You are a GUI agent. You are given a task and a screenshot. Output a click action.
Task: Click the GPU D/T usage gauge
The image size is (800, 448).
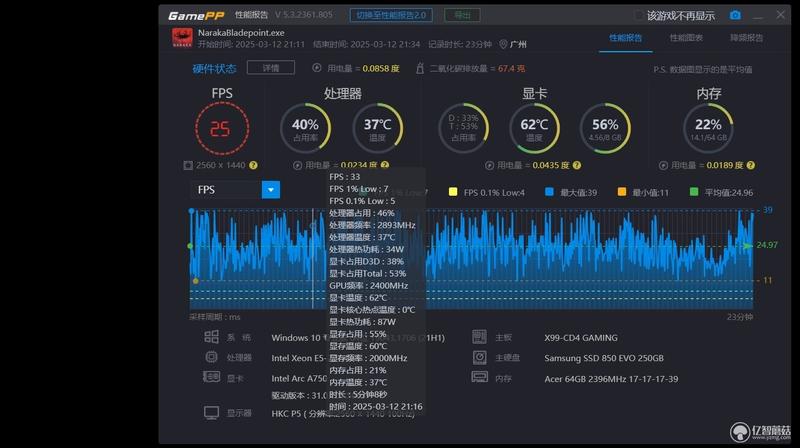pyautogui.click(x=463, y=129)
